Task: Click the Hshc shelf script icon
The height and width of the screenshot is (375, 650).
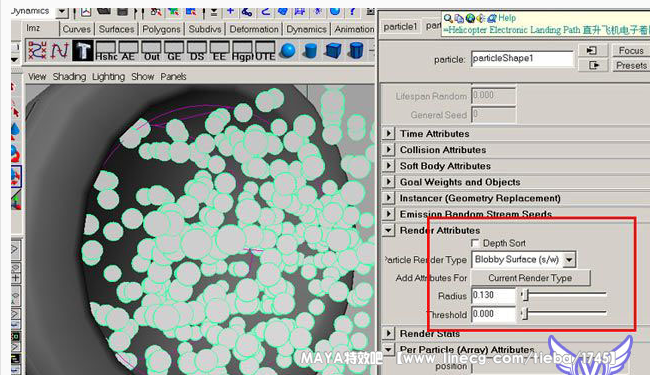Action: [106, 51]
